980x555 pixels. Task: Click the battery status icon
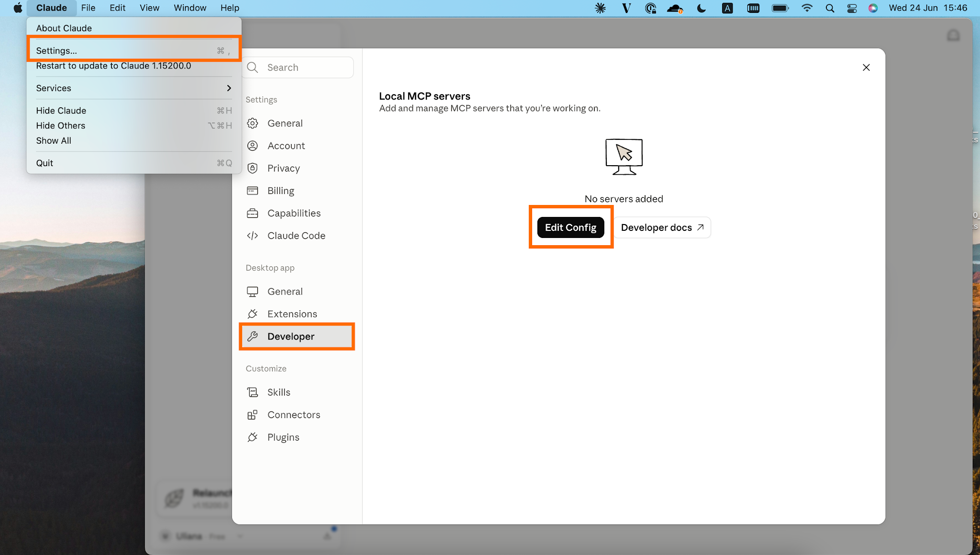click(780, 8)
